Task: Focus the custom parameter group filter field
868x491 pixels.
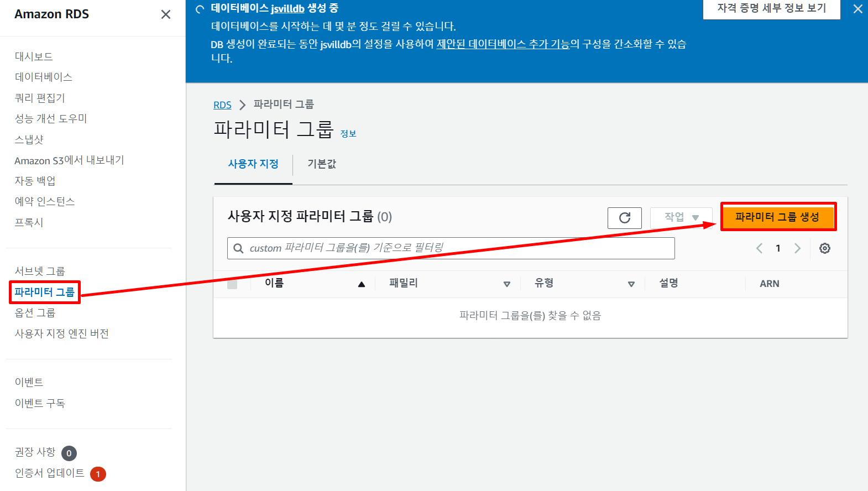Action: coord(451,248)
